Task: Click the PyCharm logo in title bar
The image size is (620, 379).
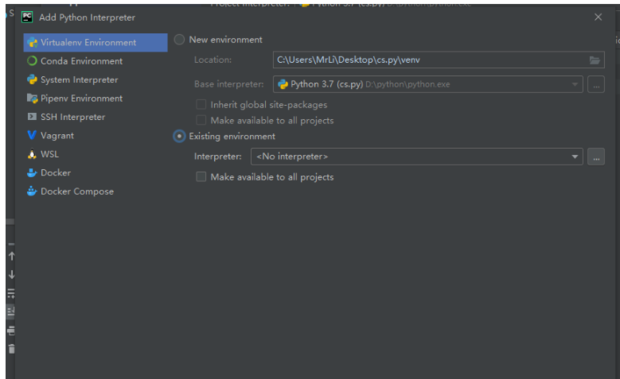Action: click(x=27, y=17)
